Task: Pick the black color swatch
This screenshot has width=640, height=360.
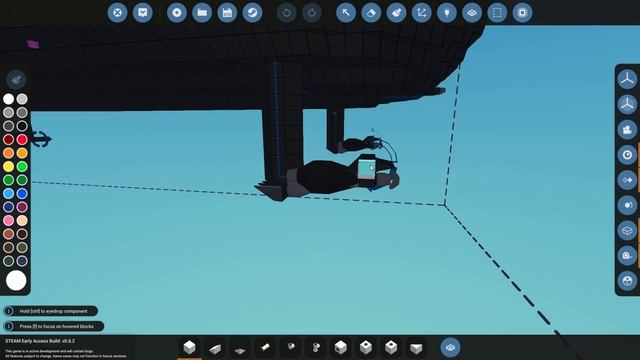Action: click(x=22, y=126)
